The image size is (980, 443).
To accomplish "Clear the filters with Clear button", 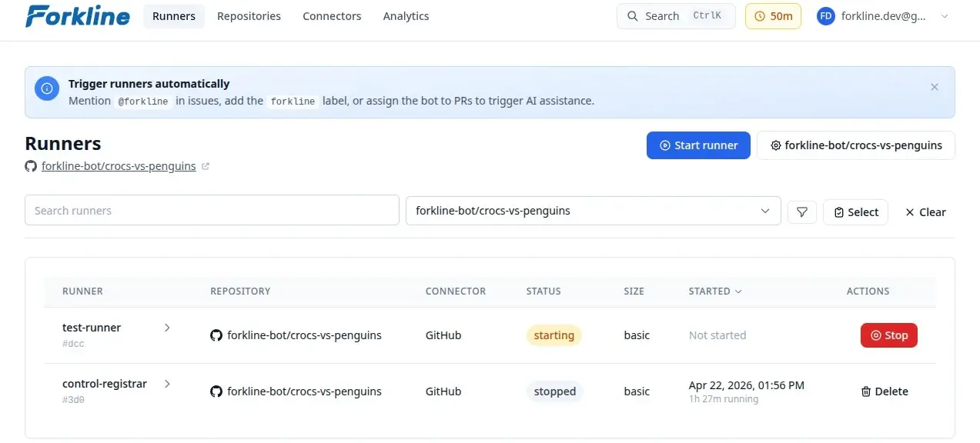I will tap(925, 212).
